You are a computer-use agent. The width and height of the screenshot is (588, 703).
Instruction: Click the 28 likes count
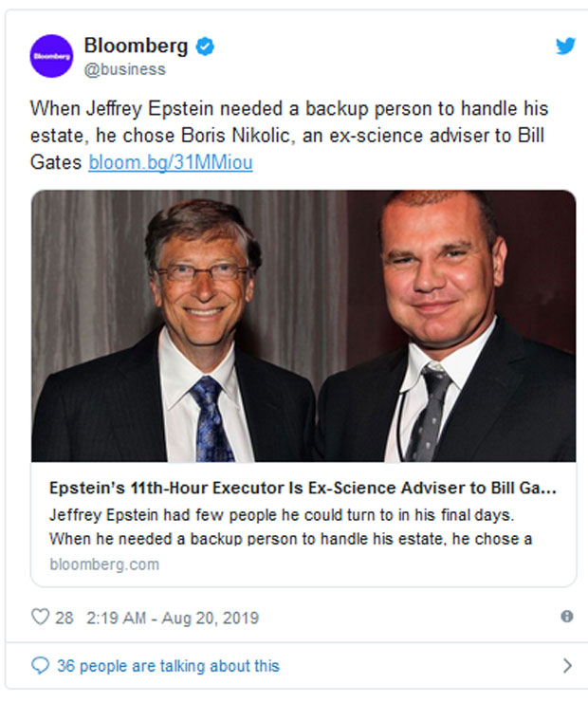[64, 618]
